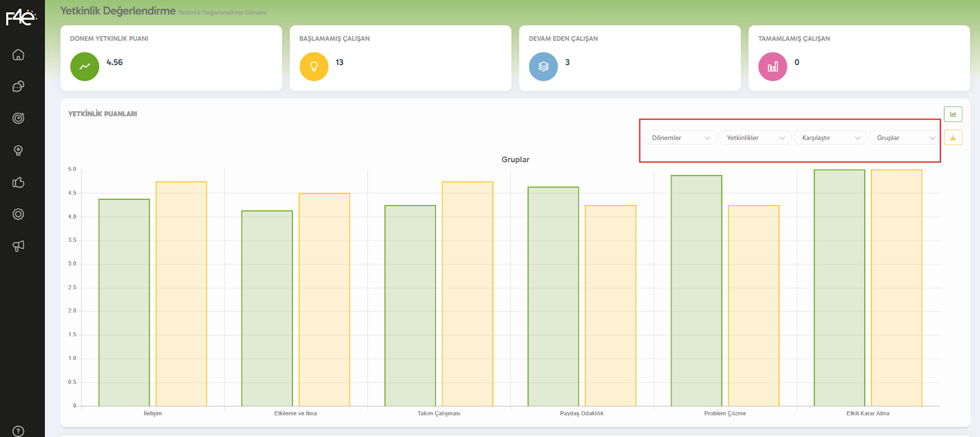Click the badge-shaped sidebar icon

point(18,214)
